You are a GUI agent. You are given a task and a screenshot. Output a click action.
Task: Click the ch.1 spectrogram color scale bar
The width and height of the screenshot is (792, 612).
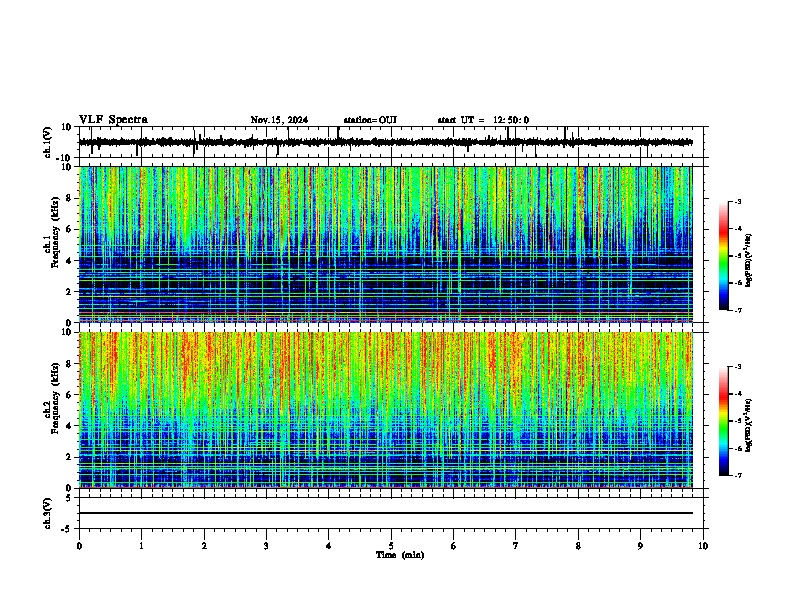(x=724, y=256)
